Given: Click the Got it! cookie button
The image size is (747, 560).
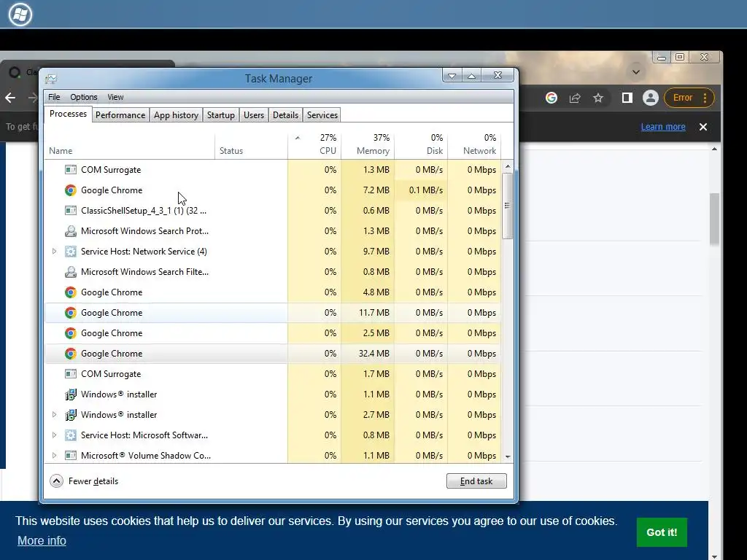Looking at the screenshot, I should (x=662, y=532).
